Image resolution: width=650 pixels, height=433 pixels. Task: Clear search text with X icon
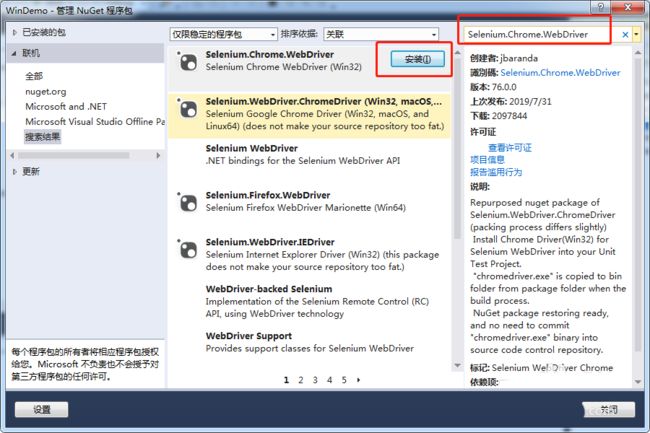tap(625, 35)
